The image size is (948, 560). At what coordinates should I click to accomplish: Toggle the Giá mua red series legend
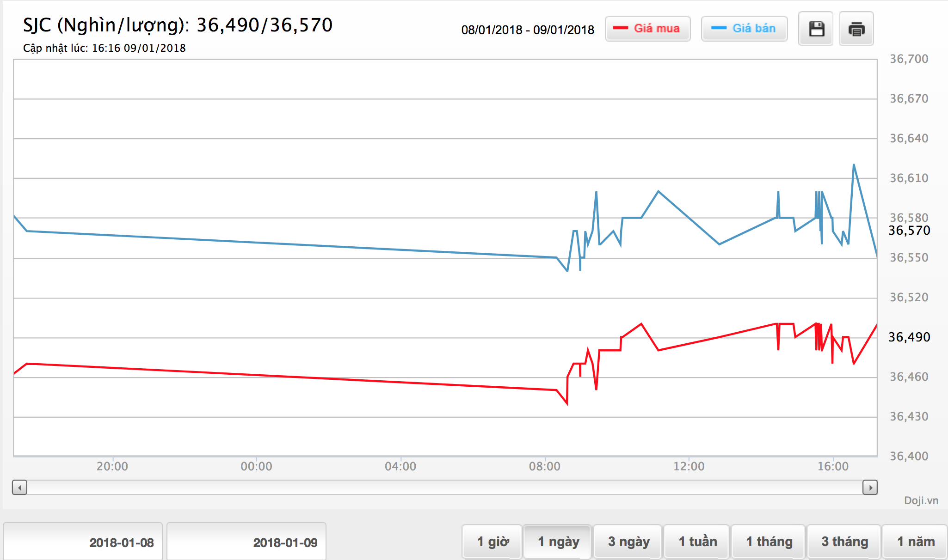coord(648,29)
